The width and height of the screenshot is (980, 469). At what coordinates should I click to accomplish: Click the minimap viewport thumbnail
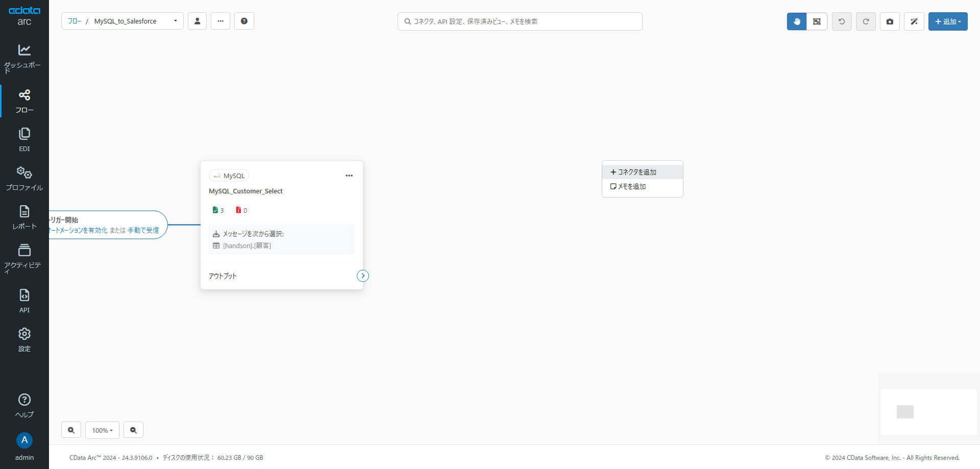[x=905, y=412]
